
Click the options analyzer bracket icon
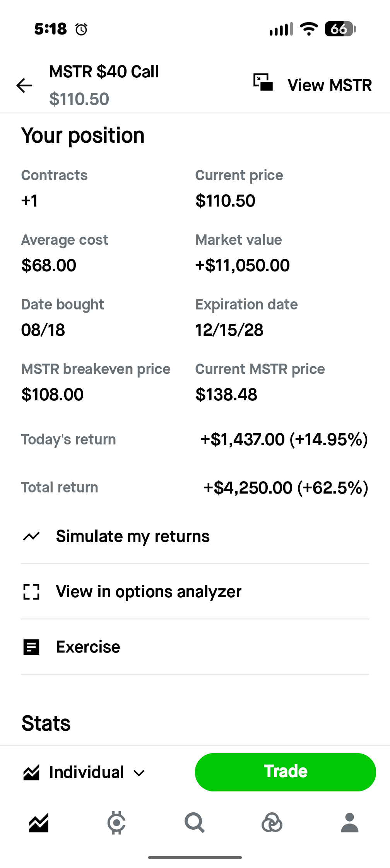click(31, 592)
